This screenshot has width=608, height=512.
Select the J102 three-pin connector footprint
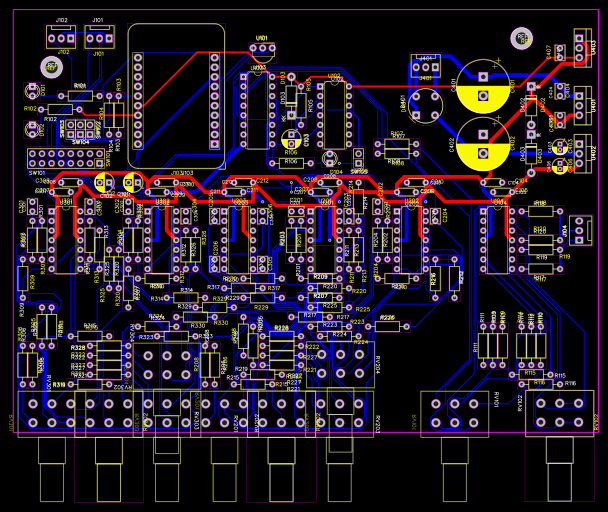(x=61, y=37)
